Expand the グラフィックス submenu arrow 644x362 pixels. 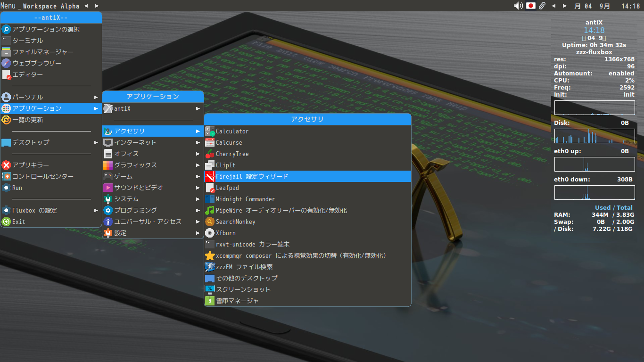[x=198, y=165]
